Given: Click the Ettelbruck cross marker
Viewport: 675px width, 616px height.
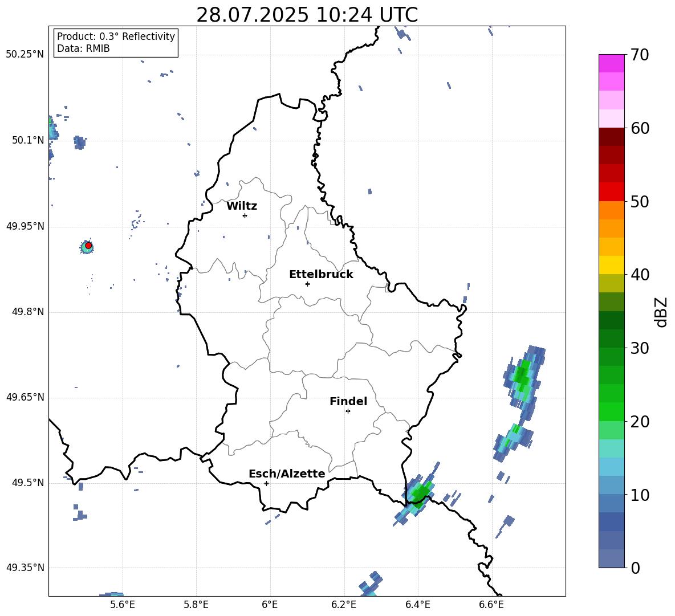Looking at the screenshot, I should 307,284.
